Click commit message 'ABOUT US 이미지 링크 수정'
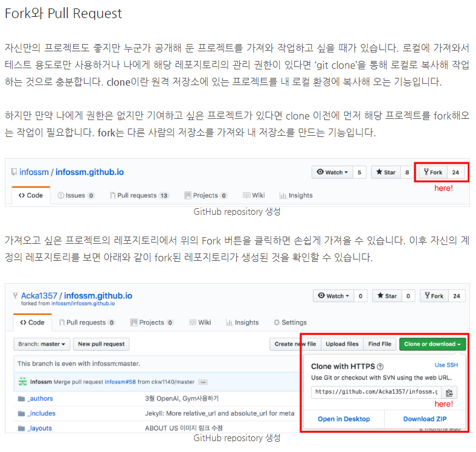Viewport: 476px width, 452px height. [x=184, y=428]
